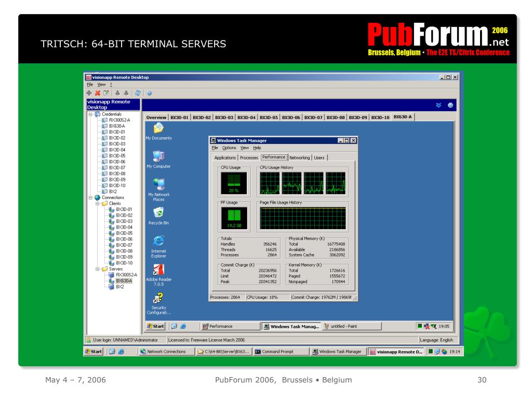Click the green plus Add icon in visionapp toolbar
This screenshot has width=532, height=399.
point(89,93)
